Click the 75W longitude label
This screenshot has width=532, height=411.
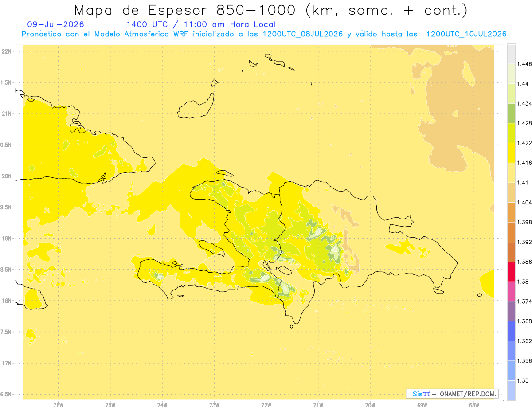coord(110,405)
